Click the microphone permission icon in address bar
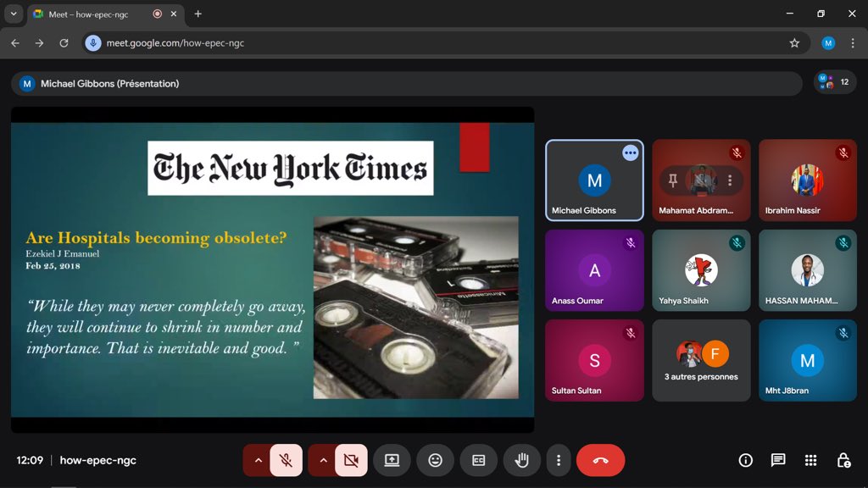Viewport: 868px width, 488px height. (93, 43)
